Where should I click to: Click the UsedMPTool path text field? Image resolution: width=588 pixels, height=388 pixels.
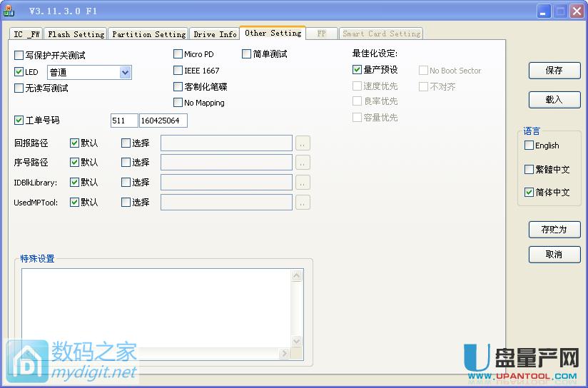click(226, 203)
